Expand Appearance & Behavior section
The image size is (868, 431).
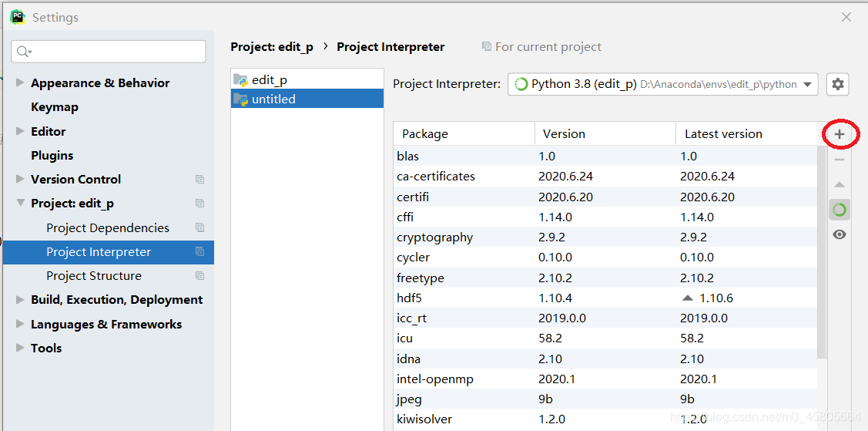coord(20,83)
